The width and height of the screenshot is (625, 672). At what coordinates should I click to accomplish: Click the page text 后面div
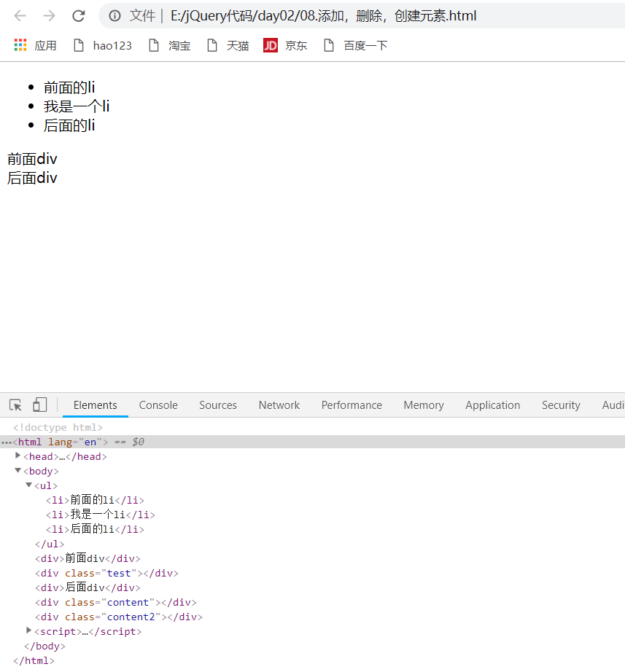pos(32,178)
